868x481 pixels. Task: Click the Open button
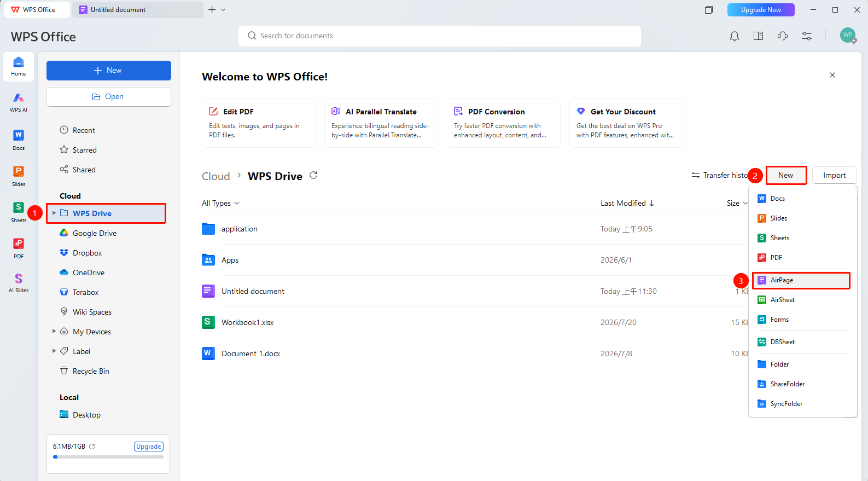pos(109,97)
